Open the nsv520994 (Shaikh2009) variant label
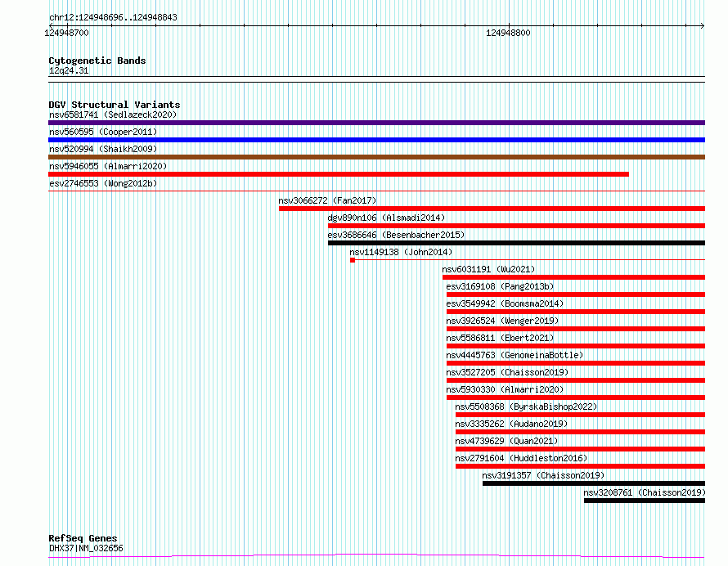This screenshot has width=728, height=566. click(103, 149)
